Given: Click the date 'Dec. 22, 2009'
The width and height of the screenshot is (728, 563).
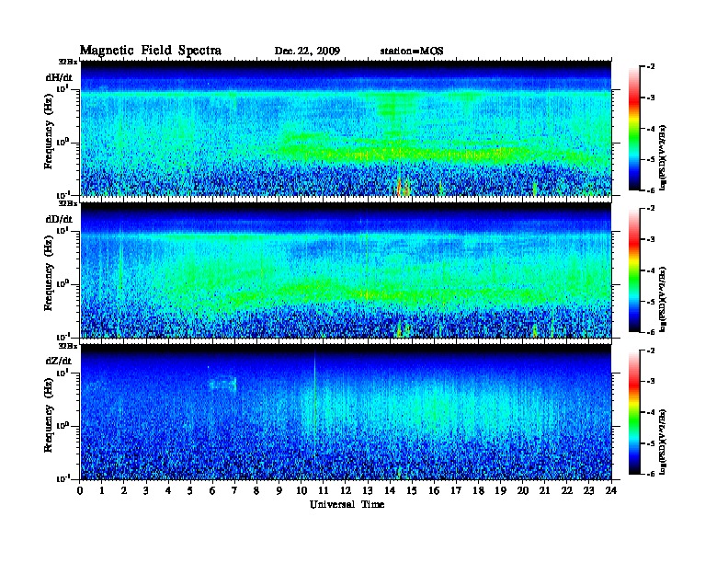Looking at the screenshot, I should [x=307, y=52].
